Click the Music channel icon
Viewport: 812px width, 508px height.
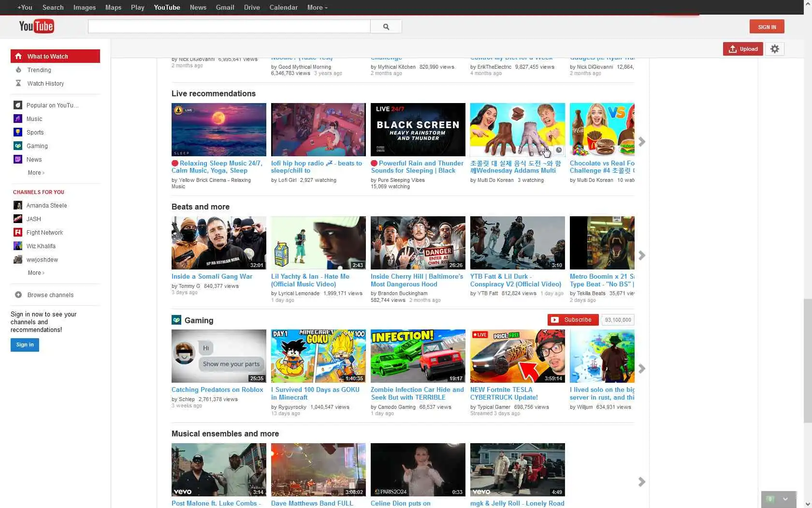(x=18, y=119)
